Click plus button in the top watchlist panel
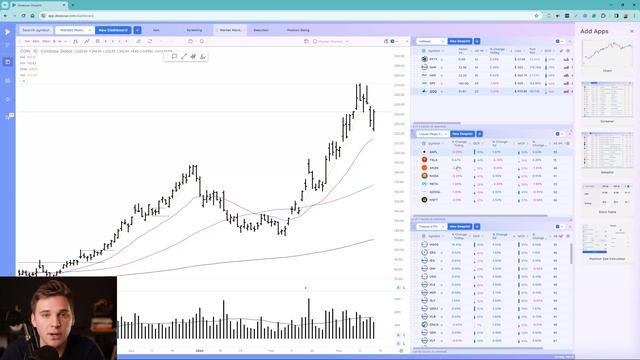The height and width of the screenshot is (360, 640). (477, 41)
